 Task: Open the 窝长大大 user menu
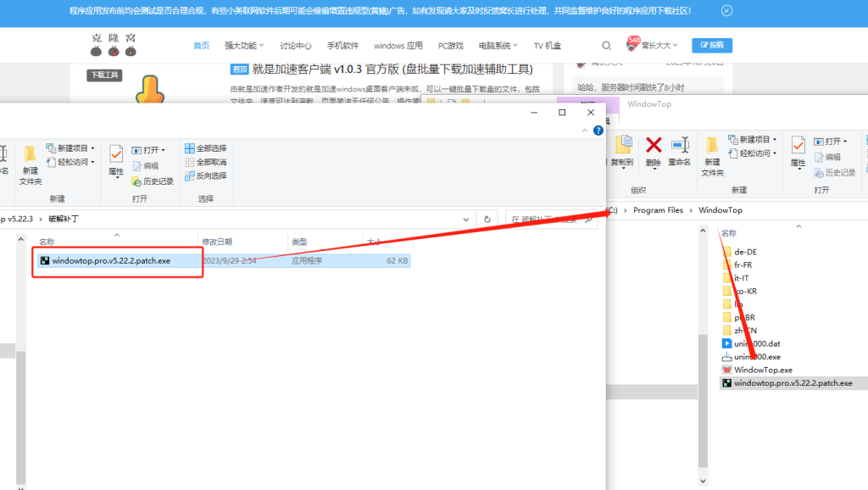pyautogui.click(x=659, y=46)
